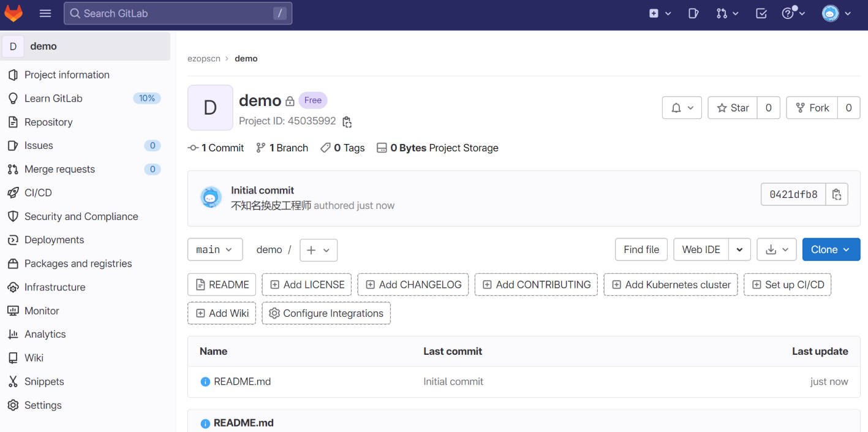The width and height of the screenshot is (868, 432).
Task: Open the main branch selector dropdown
Action: 215,249
